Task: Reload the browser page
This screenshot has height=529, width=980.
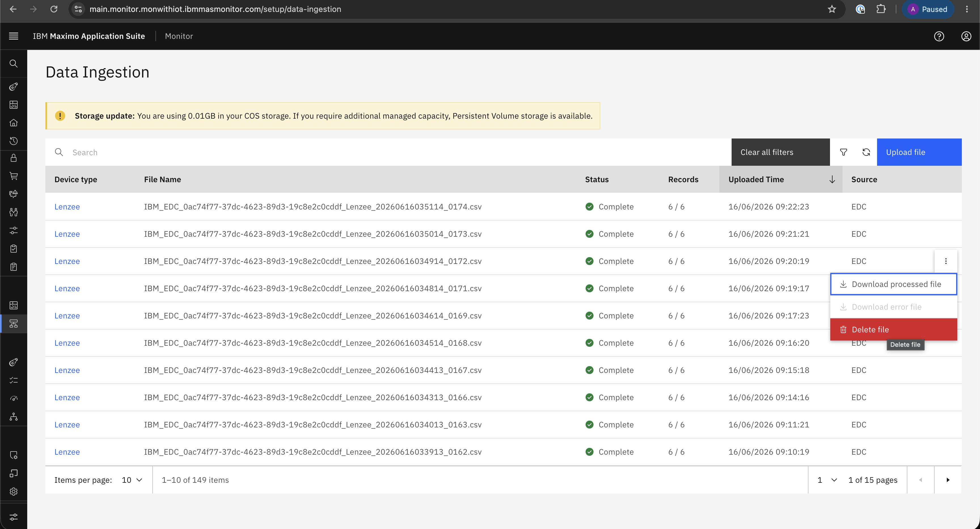Action: click(x=54, y=9)
